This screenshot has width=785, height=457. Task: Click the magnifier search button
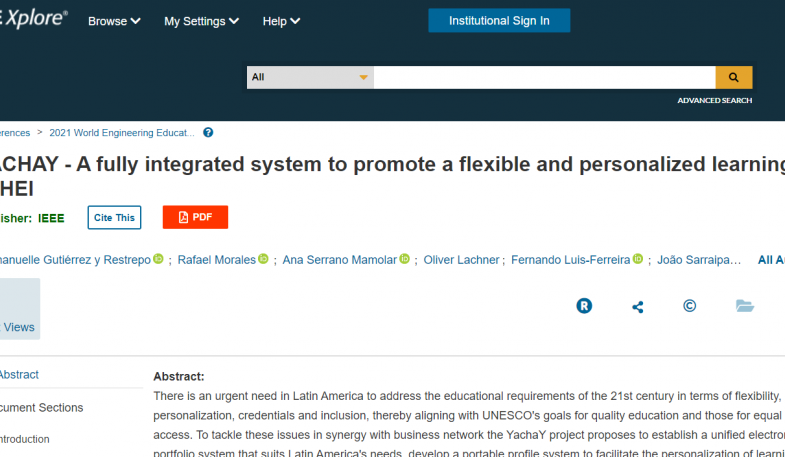(733, 78)
